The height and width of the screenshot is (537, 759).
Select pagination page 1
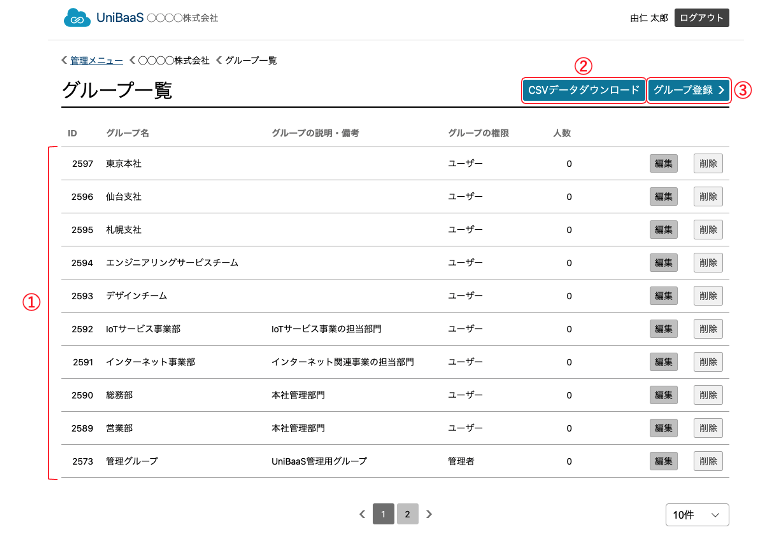coord(383,514)
